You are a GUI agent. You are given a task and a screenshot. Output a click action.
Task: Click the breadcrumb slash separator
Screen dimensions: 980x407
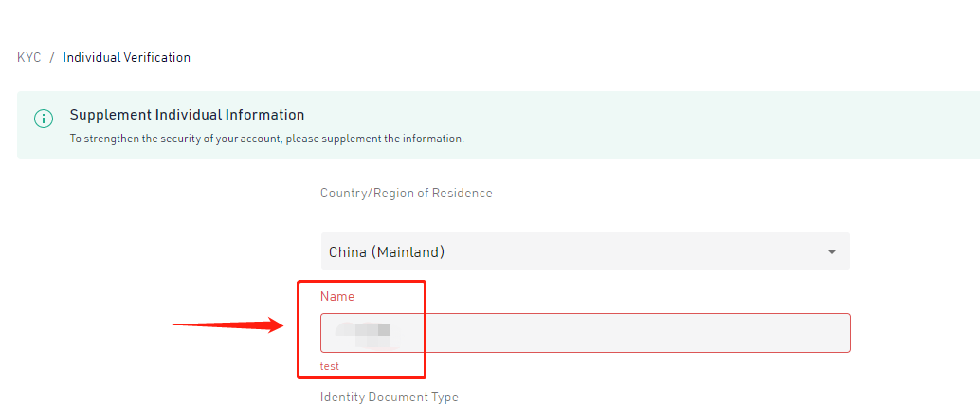click(x=51, y=58)
